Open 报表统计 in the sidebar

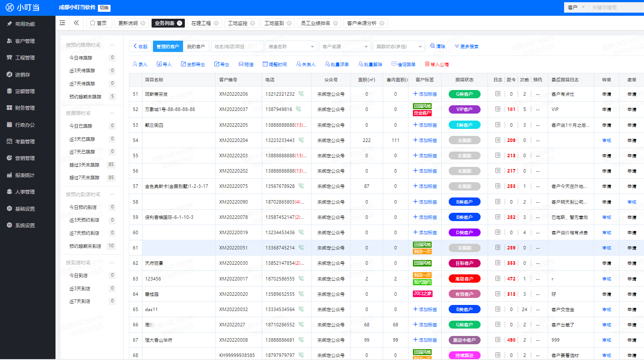point(25,175)
